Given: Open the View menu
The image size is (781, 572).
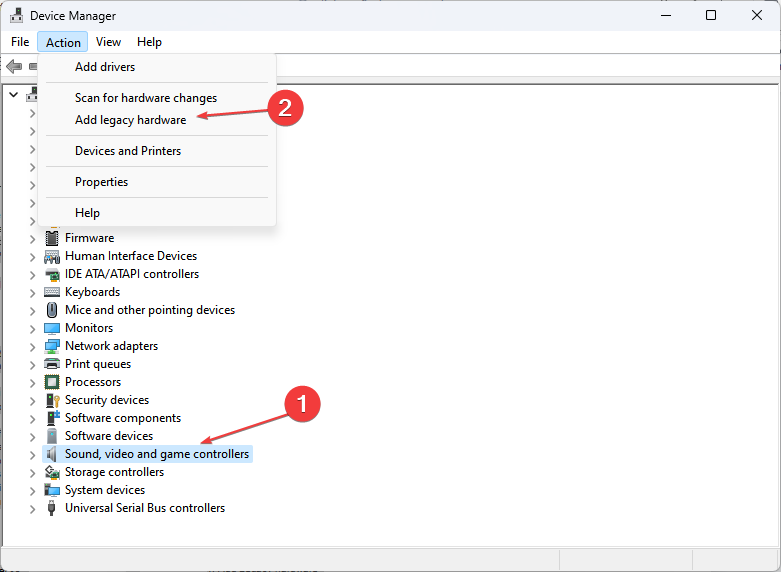Looking at the screenshot, I should (108, 42).
